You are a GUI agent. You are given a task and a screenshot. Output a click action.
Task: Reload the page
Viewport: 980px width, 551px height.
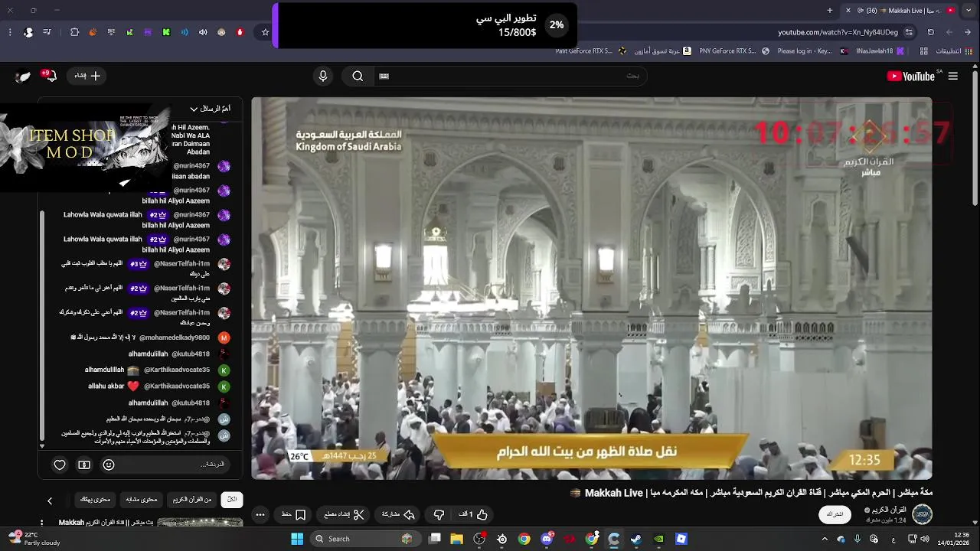tap(930, 32)
